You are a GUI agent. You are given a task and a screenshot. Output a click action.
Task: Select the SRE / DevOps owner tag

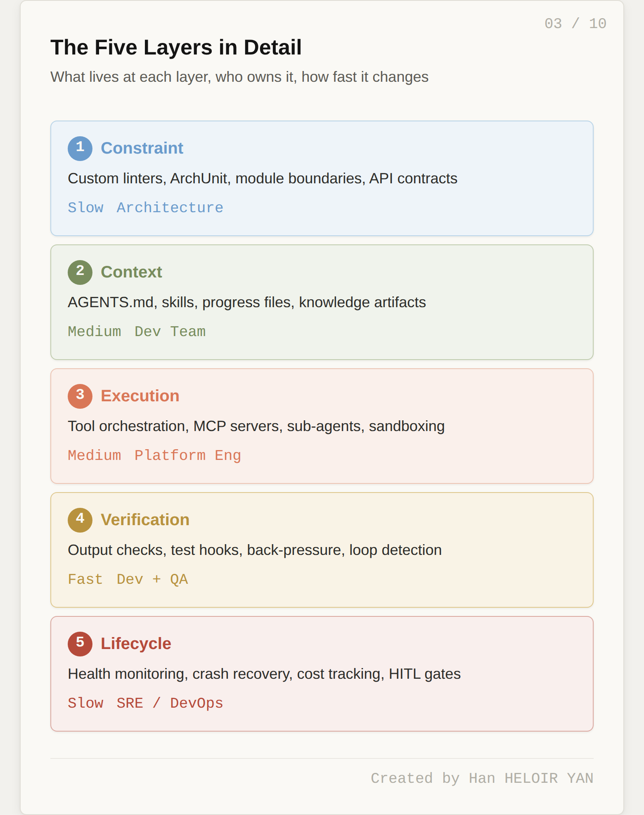coord(170,703)
